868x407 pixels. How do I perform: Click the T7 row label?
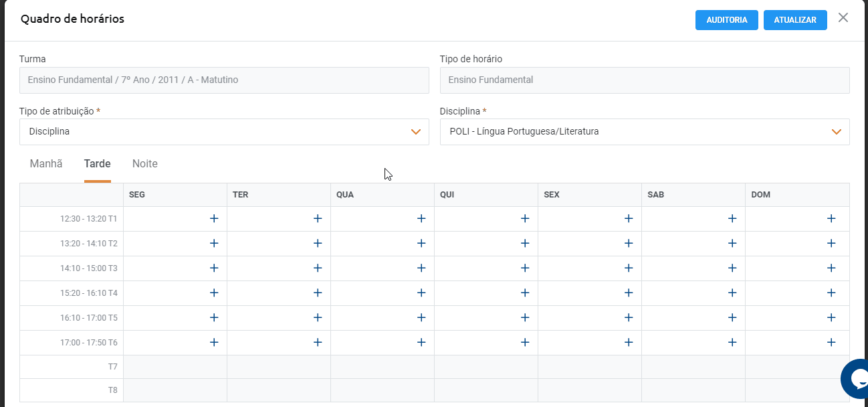pos(112,367)
